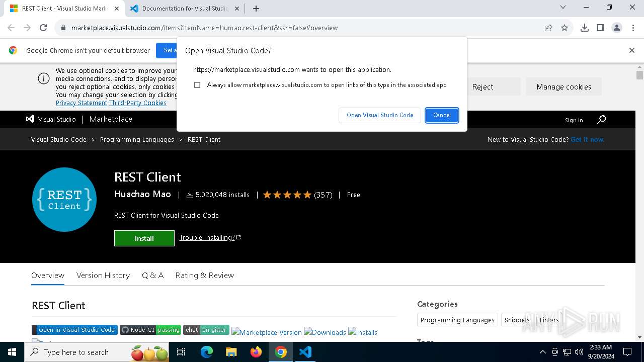Open Chrome downloads icon
Image resolution: width=644 pixels, height=362 pixels.
tap(585, 28)
